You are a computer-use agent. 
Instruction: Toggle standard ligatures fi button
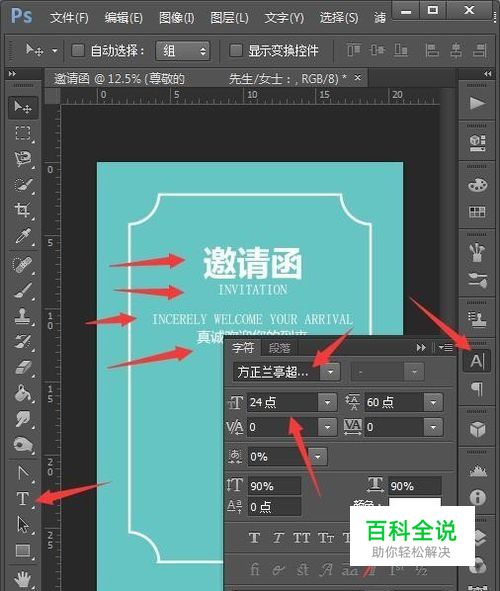tap(255, 569)
